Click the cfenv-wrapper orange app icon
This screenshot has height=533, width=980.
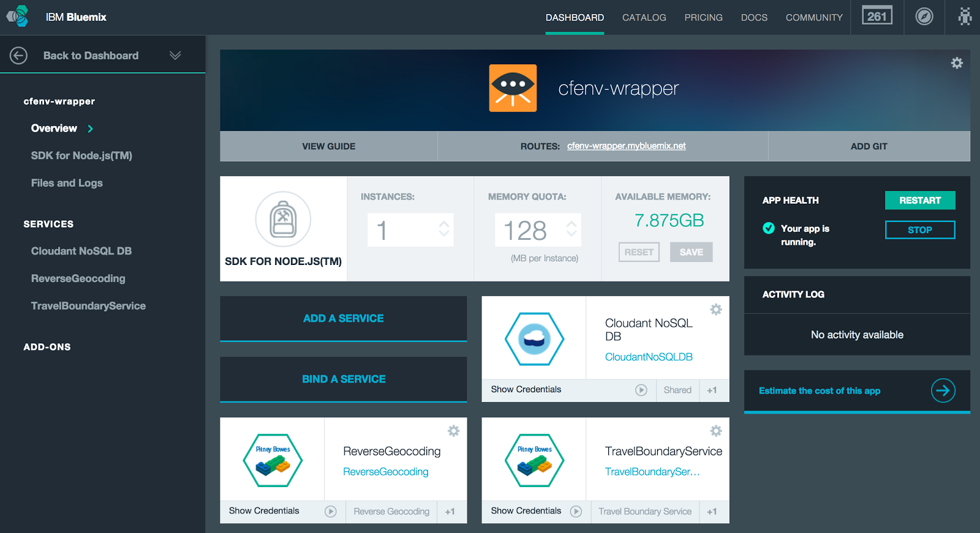coord(513,88)
